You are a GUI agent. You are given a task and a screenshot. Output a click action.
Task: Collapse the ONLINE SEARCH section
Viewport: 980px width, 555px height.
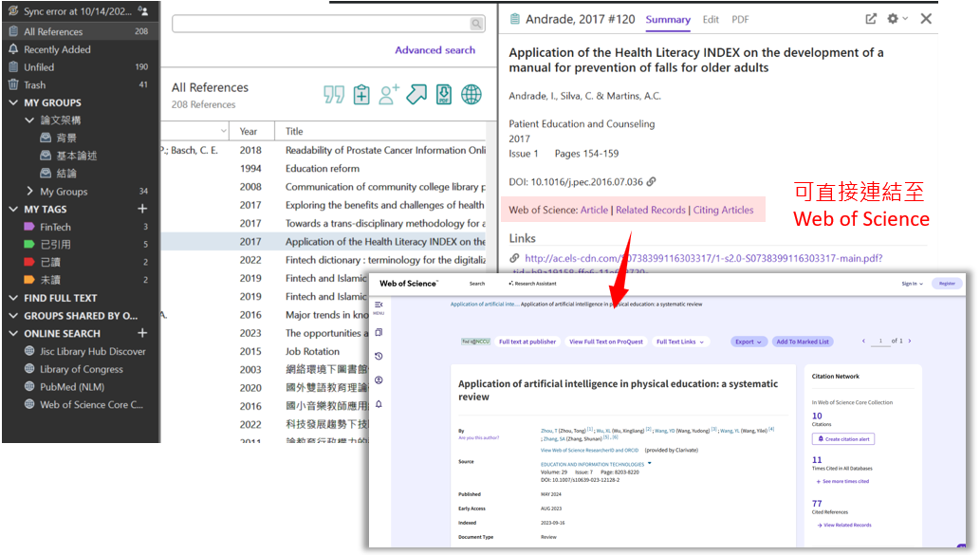coord(13,333)
